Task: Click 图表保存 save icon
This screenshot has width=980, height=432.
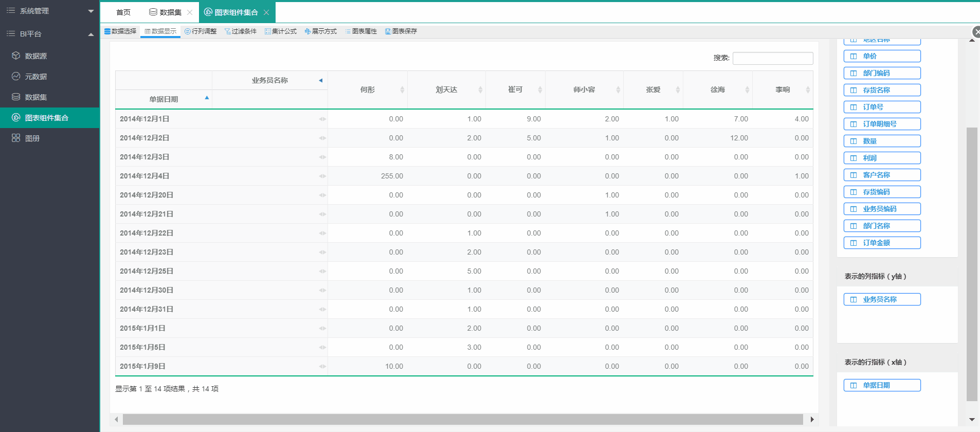Action: [388, 31]
